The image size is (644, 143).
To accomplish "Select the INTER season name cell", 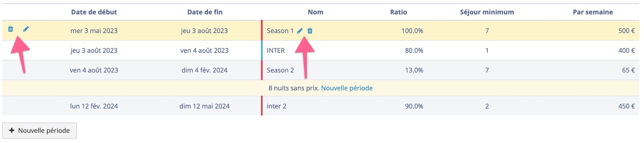I will click(x=276, y=50).
